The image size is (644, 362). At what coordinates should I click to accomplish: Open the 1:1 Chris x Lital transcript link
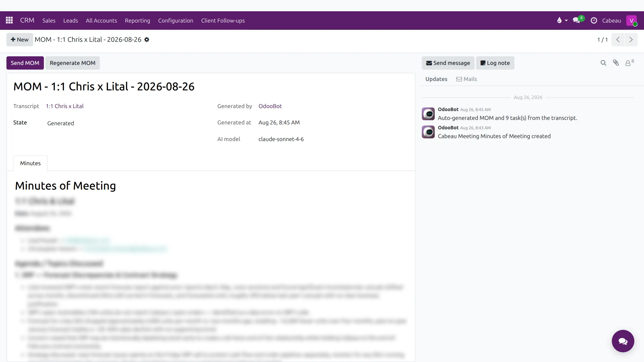tap(65, 106)
